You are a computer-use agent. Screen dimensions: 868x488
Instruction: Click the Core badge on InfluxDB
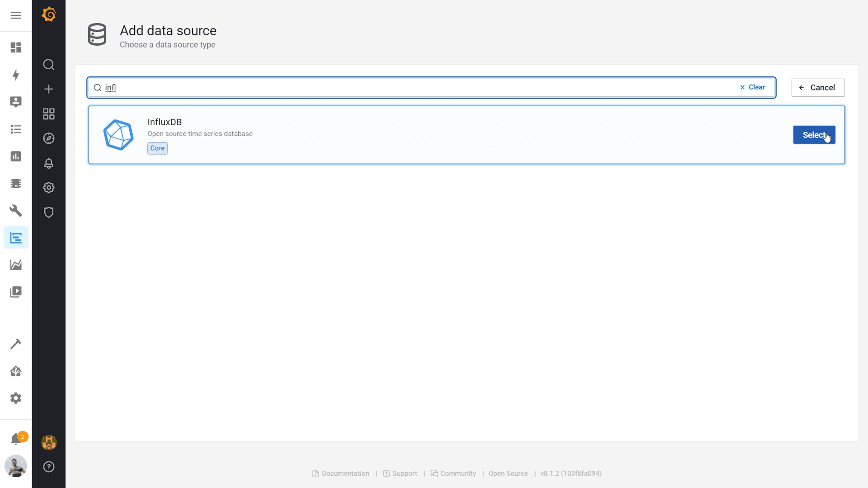pos(157,148)
